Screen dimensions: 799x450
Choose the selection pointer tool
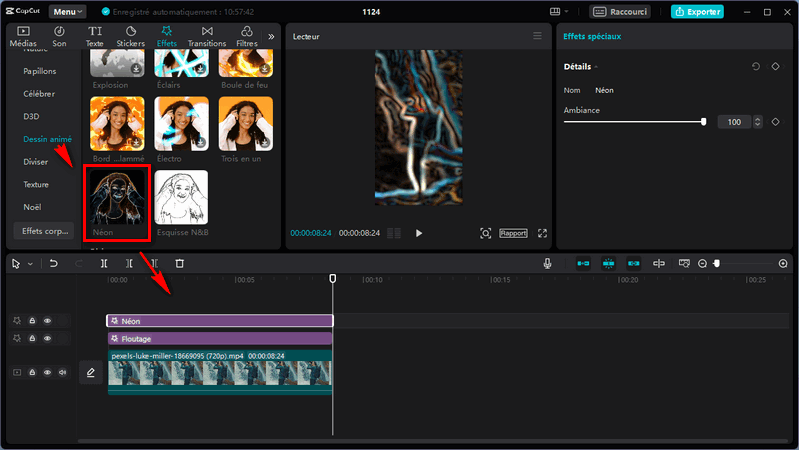pyautogui.click(x=16, y=263)
